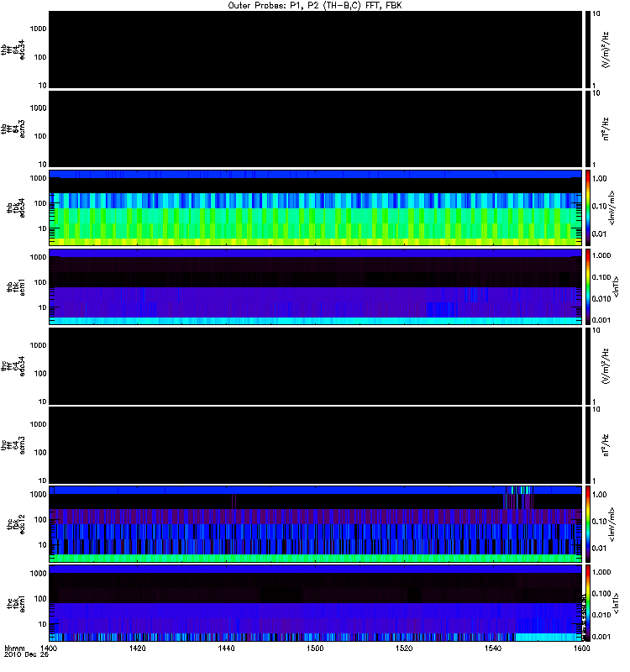Image resolution: width=630 pixels, height=672 pixels.
Task: Click the "thb fbk edc34" vertical axis title
Action: (x=16, y=207)
